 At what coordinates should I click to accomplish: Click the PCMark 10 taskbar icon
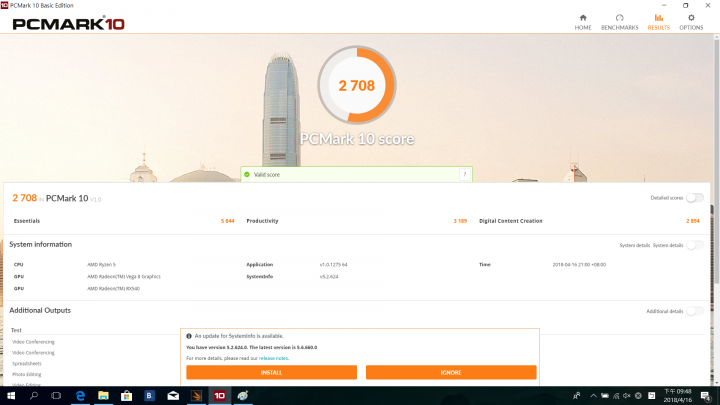click(219, 395)
